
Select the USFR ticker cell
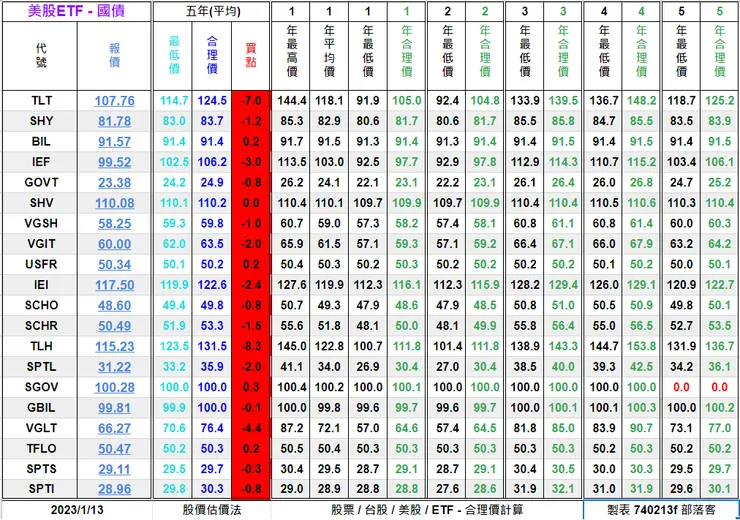tap(41, 264)
